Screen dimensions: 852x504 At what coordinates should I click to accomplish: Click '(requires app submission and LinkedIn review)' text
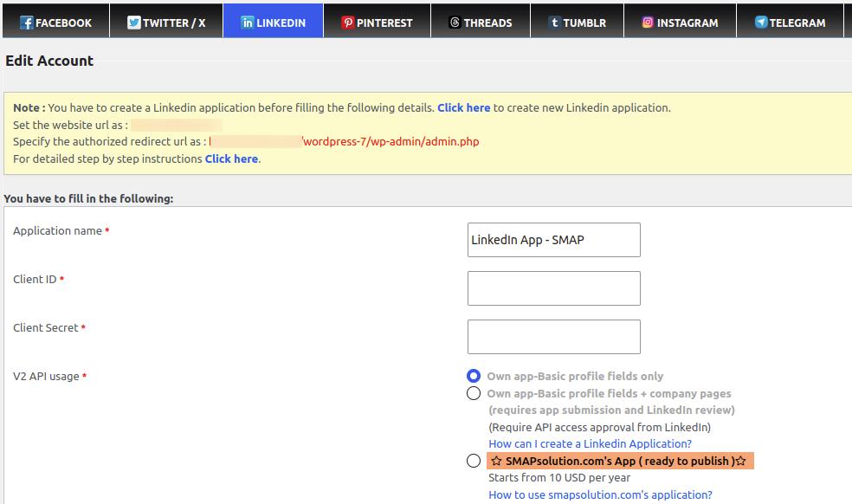click(611, 410)
